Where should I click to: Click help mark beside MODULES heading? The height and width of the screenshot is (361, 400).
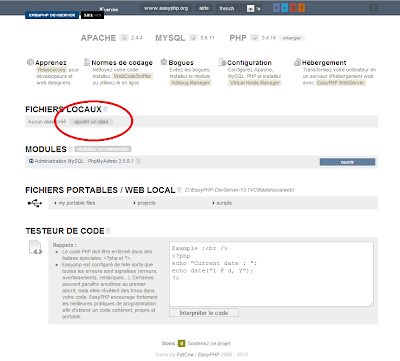point(70,149)
